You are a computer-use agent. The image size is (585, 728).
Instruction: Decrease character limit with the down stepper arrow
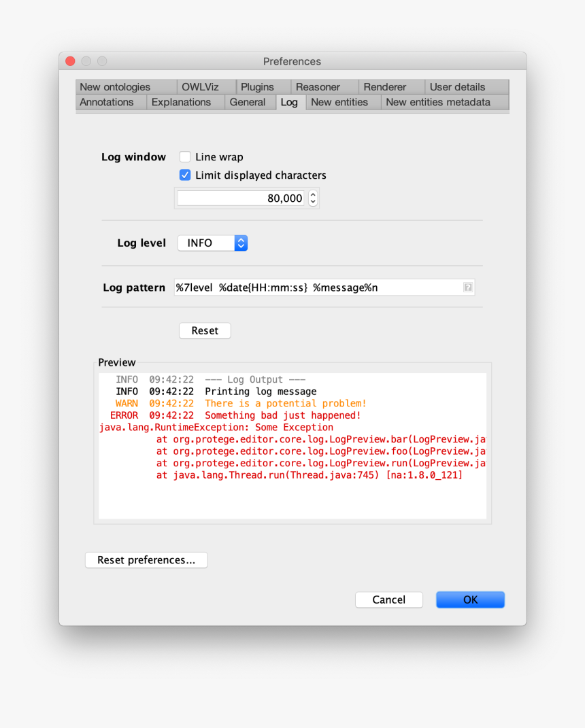[312, 201]
